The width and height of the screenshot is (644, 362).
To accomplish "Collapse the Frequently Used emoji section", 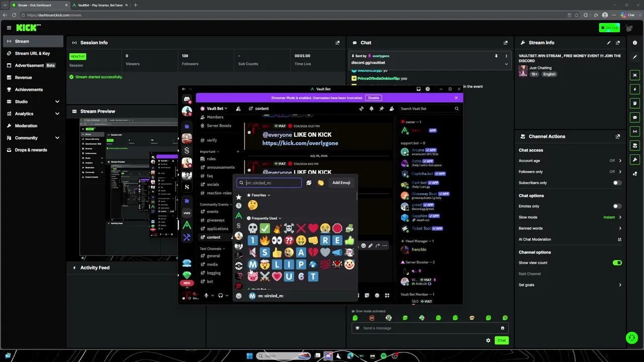I will point(264,218).
